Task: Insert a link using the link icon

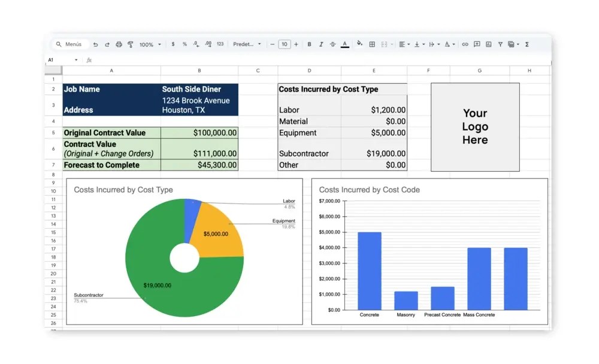Action: [465, 44]
